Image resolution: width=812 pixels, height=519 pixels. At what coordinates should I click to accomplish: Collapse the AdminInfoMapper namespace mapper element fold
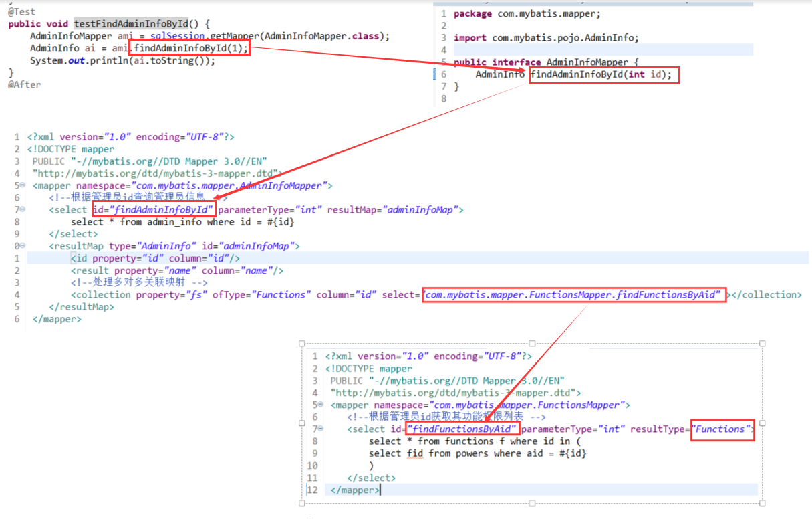(x=23, y=185)
